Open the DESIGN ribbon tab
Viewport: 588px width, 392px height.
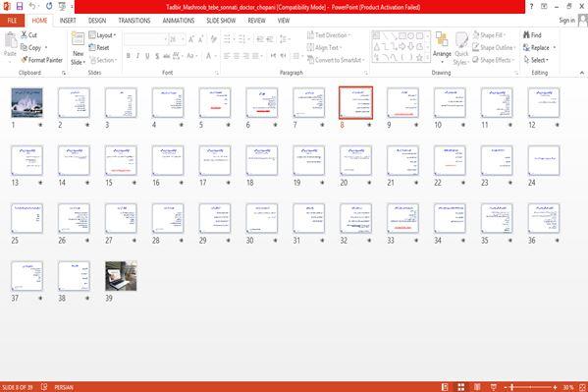[97, 21]
